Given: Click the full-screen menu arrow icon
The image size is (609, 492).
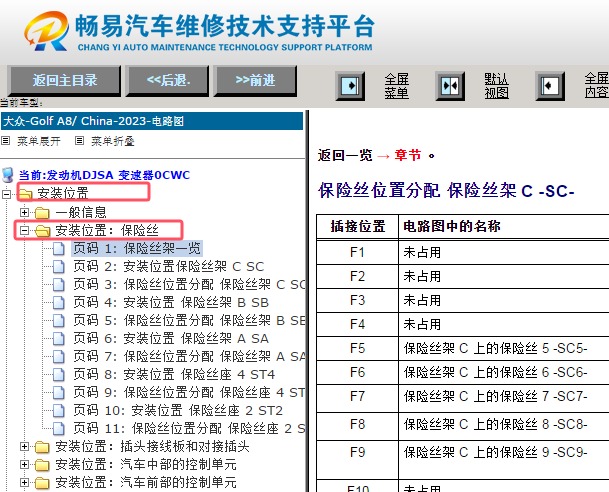Looking at the screenshot, I should [350, 86].
